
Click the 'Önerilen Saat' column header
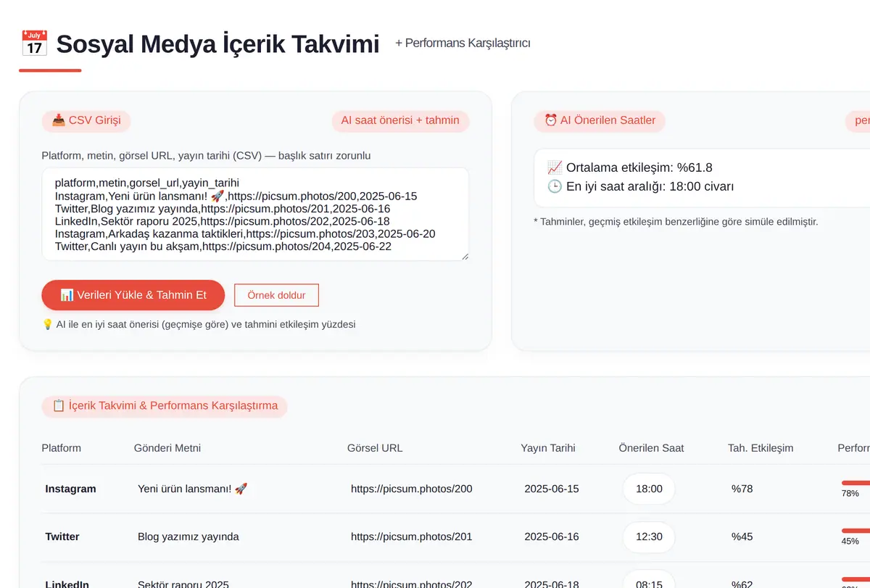click(x=651, y=448)
